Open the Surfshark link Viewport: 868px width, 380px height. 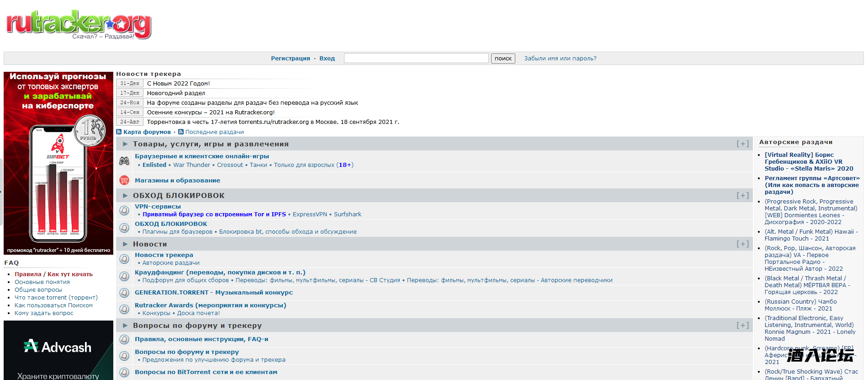click(348, 214)
